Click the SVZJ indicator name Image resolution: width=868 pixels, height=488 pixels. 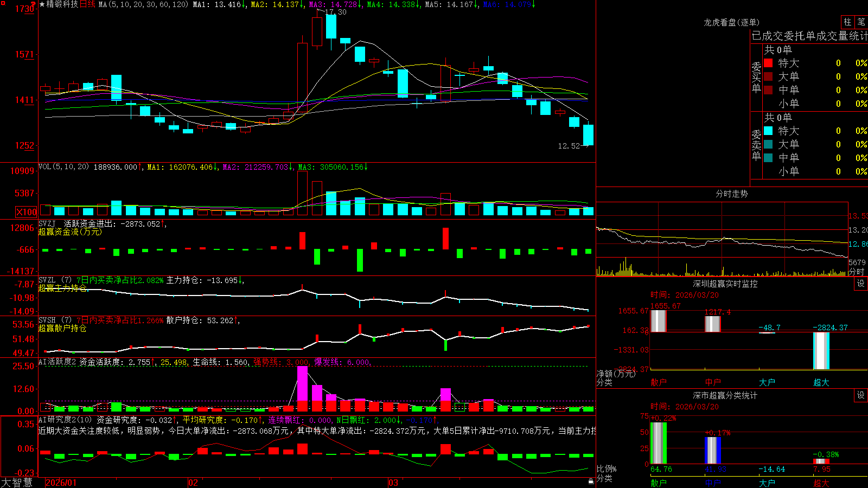point(47,223)
